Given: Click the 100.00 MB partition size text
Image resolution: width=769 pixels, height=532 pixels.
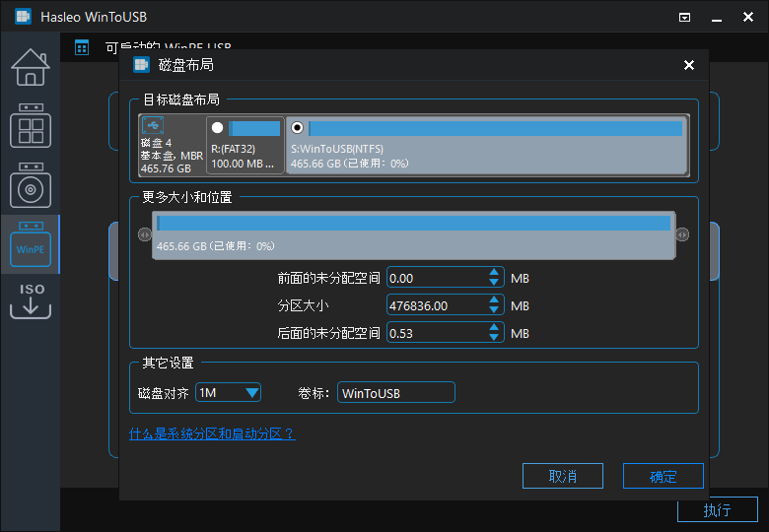Looking at the screenshot, I should click(243, 164).
